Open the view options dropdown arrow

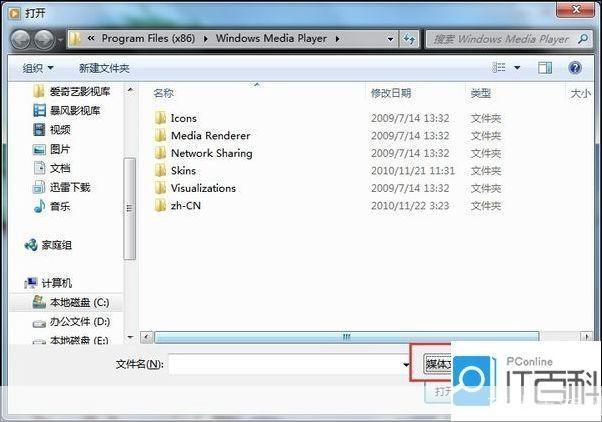(517, 68)
